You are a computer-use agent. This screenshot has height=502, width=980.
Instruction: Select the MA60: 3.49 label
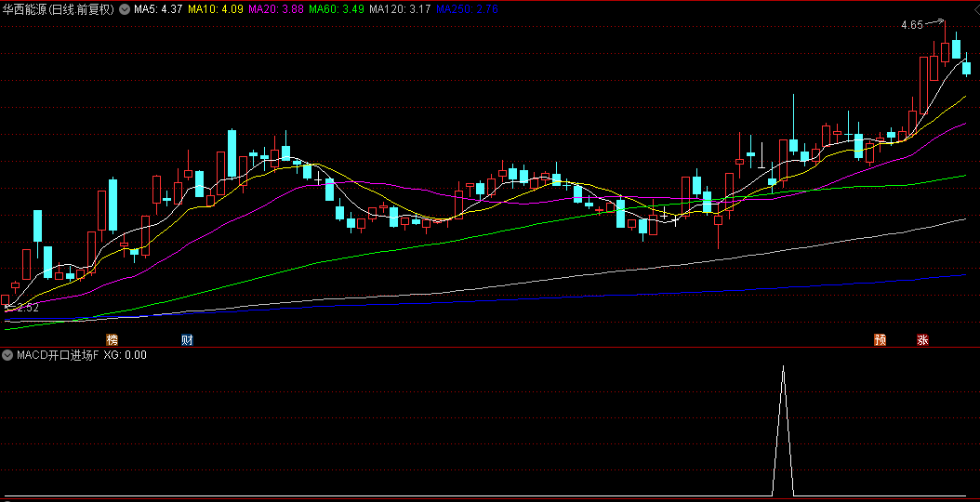pos(337,9)
